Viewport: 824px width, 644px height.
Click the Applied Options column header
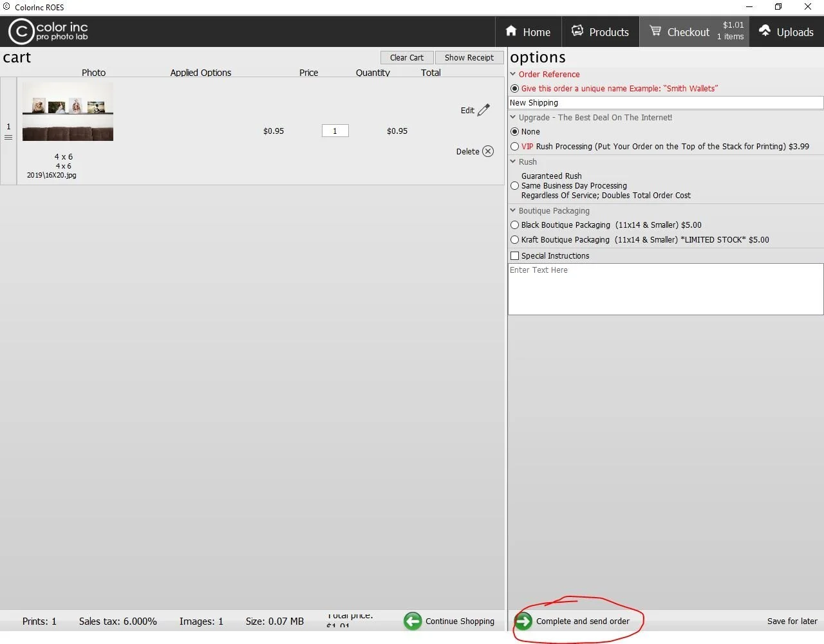pyautogui.click(x=201, y=73)
